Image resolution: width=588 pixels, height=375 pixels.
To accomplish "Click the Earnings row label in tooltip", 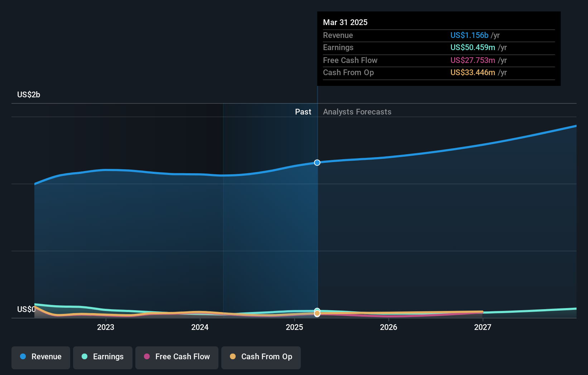I will [x=338, y=47].
